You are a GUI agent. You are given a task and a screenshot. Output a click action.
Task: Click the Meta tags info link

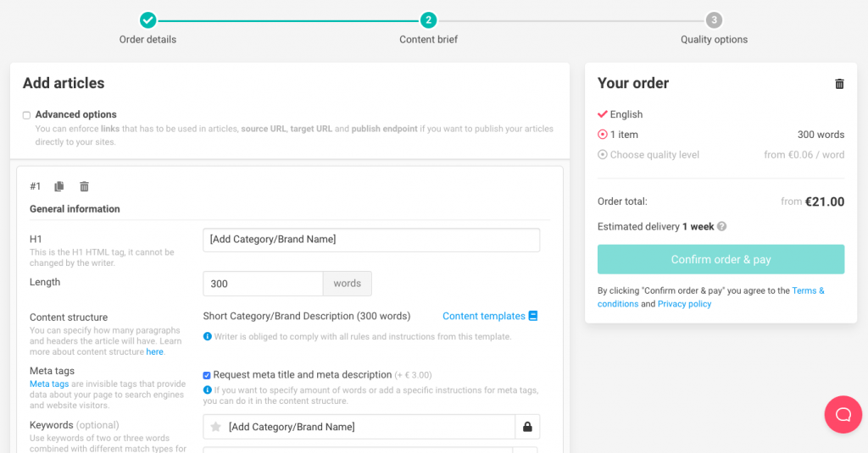tap(49, 384)
